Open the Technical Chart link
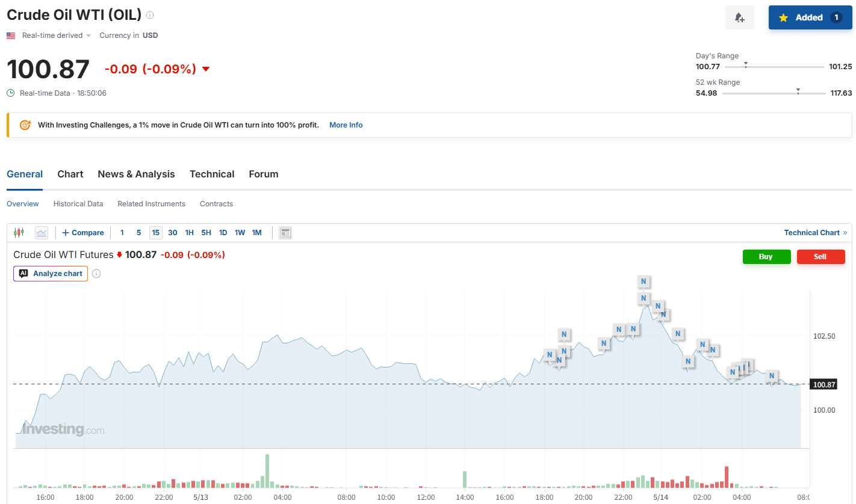Screen dimensions: 856x504 816,233
